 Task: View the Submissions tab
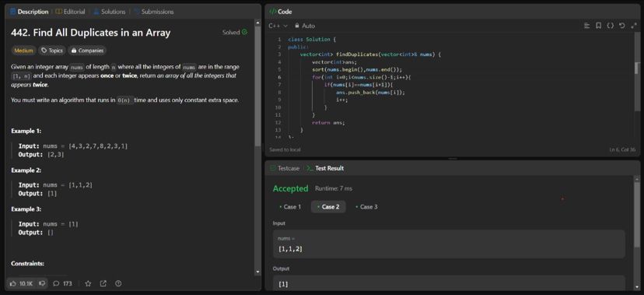pyautogui.click(x=153, y=12)
